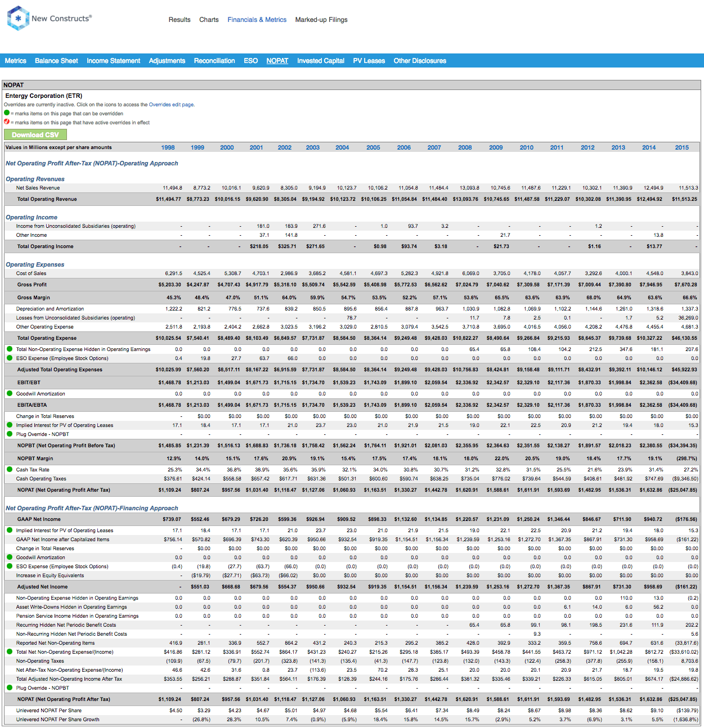Click the 'Depreciation and Amortization' row label
704x728 pixels.
pyautogui.click(x=50, y=309)
